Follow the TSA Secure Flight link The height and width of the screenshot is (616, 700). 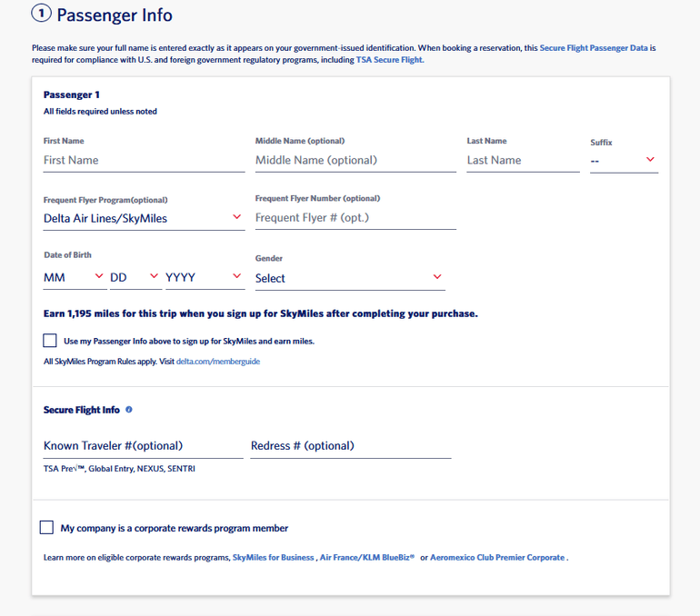point(390,60)
